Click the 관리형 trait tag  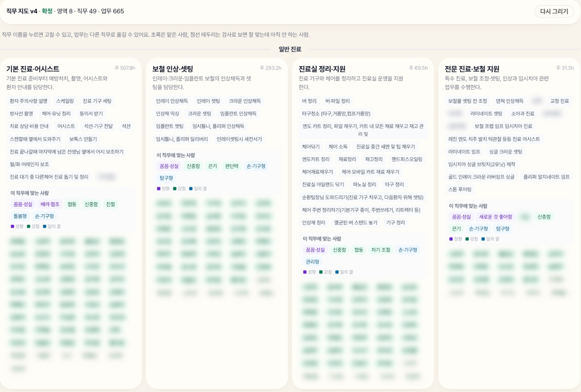[x=313, y=262]
